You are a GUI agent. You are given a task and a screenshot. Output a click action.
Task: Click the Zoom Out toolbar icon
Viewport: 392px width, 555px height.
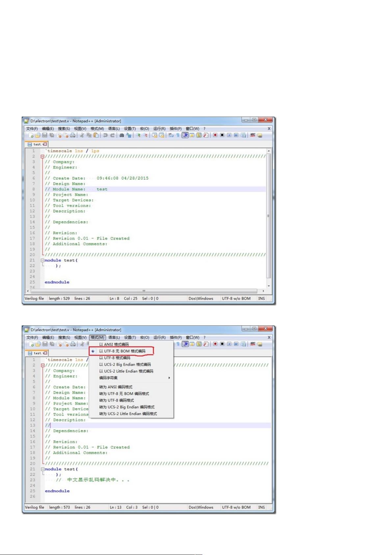145,135
